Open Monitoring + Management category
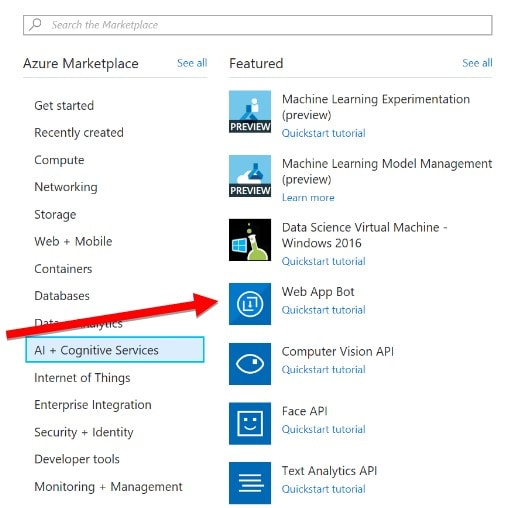Image resolution: width=508 pixels, height=508 pixels. pyautogui.click(x=108, y=487)
